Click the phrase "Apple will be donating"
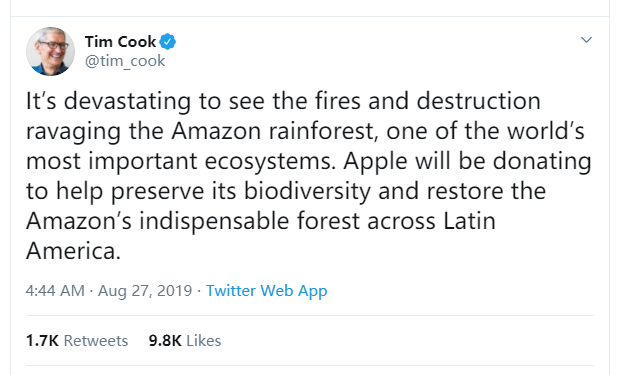The width and height of the screenshot is (624, 375). [x=467, y=161]
